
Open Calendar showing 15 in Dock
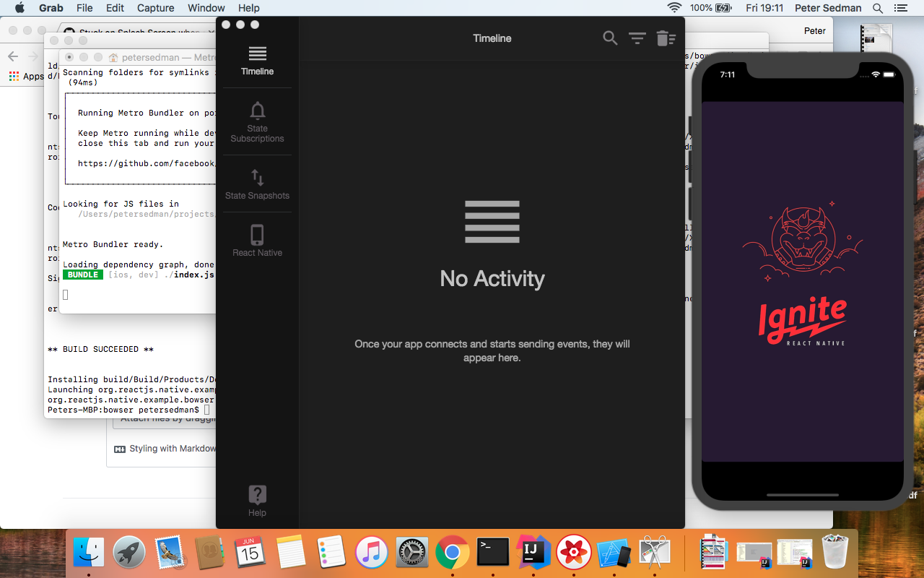point(249,553)
